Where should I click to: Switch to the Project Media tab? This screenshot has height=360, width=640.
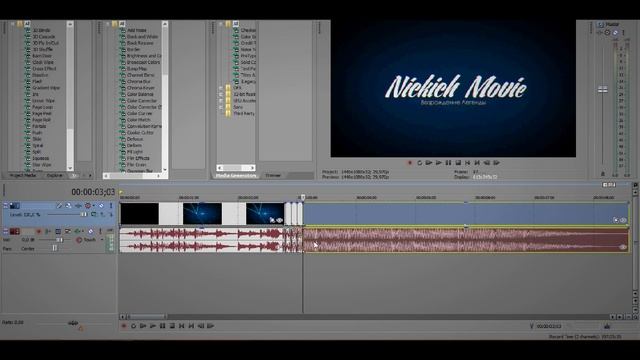(x=22, y=176)
